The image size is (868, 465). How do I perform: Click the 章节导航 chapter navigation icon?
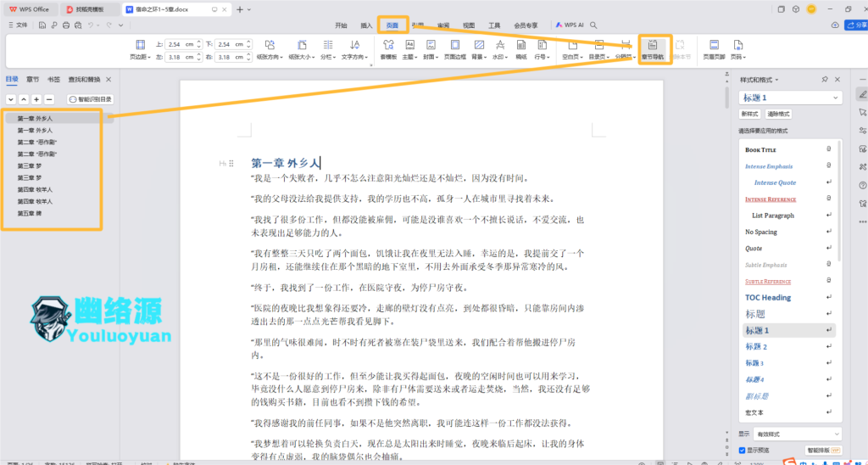point(654,48)
